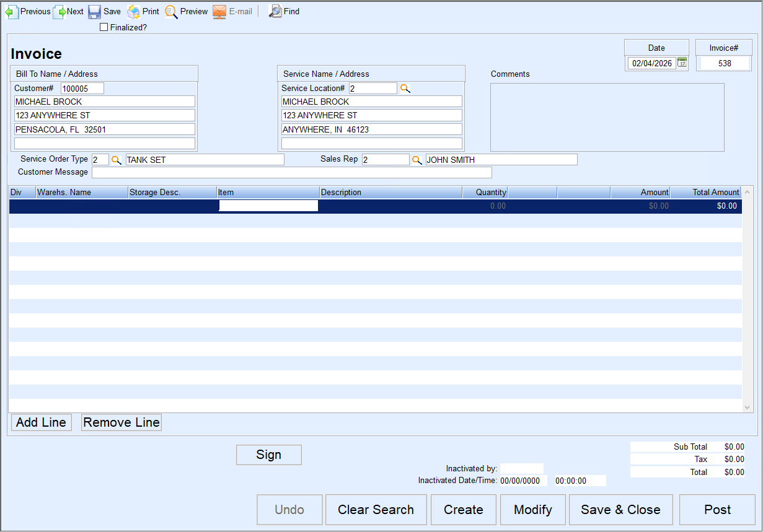Open Find with the binoculars icon
763x532 pixels.
coord(275,11)
